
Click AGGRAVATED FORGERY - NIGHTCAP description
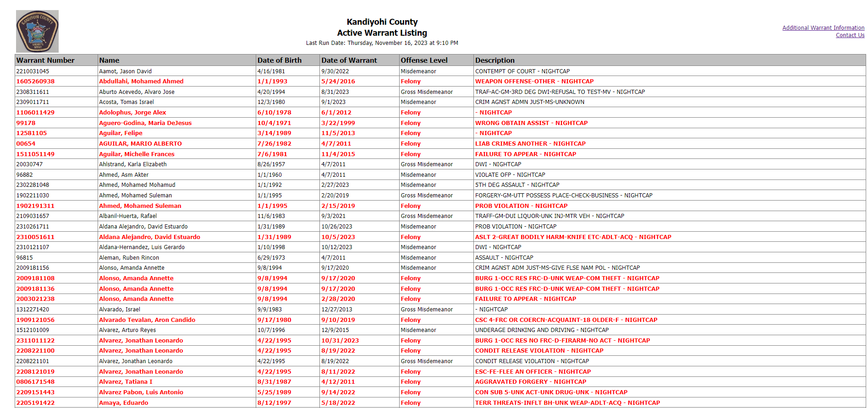click(x=531, y=382)
